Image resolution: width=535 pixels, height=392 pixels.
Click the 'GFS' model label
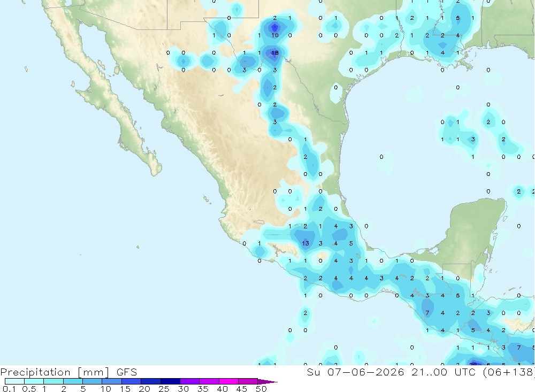pyautogui.click(x=127, y=372)
